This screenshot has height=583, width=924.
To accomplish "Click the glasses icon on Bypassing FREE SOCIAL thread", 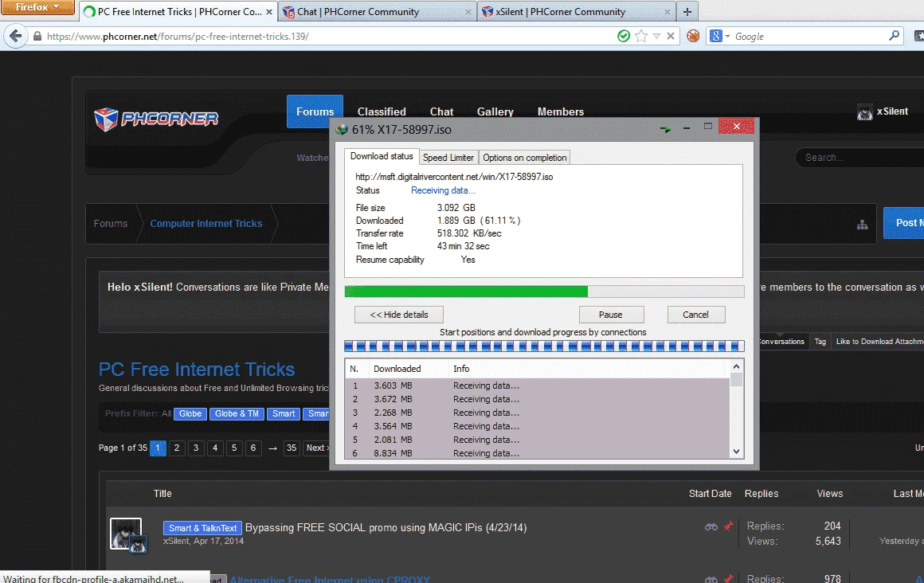I will pos(711,526).
